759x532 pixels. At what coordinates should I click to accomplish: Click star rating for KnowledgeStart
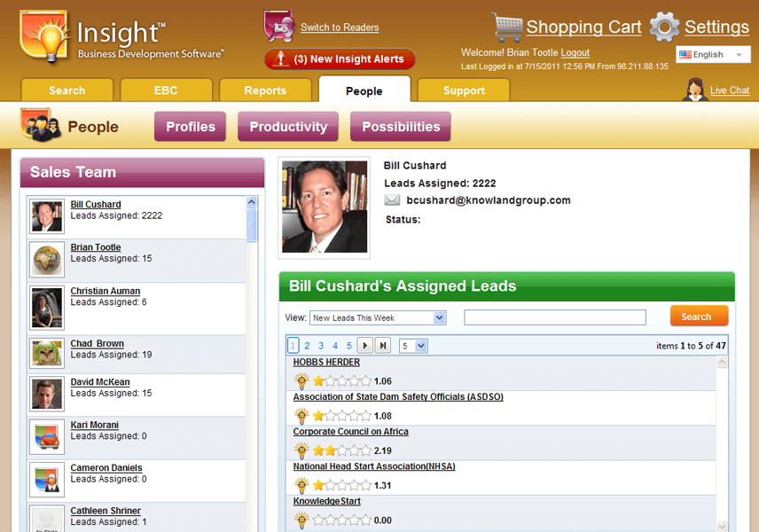[342, 520]
